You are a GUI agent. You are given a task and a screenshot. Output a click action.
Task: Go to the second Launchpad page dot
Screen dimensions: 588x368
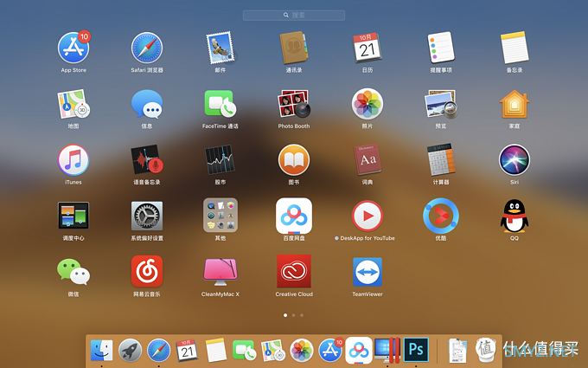[294, 315]
